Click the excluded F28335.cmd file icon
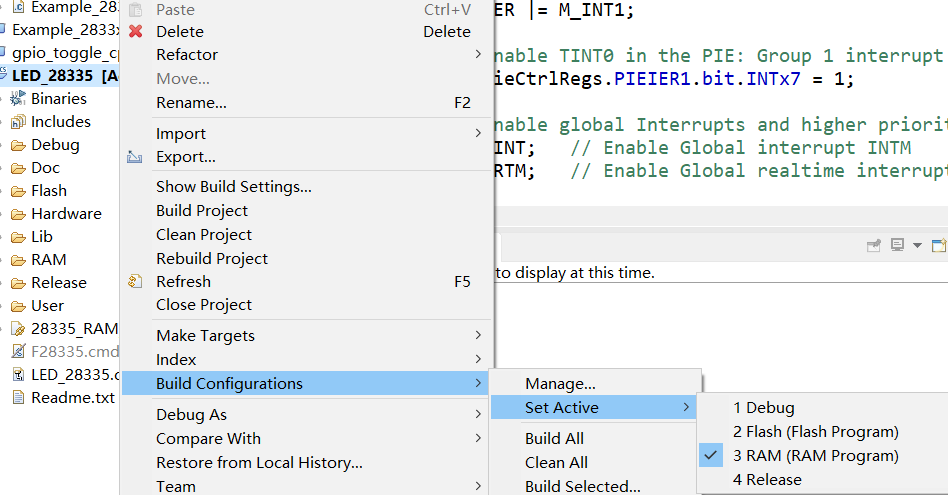Screen dimensions: 948x495 click(19, 351)
